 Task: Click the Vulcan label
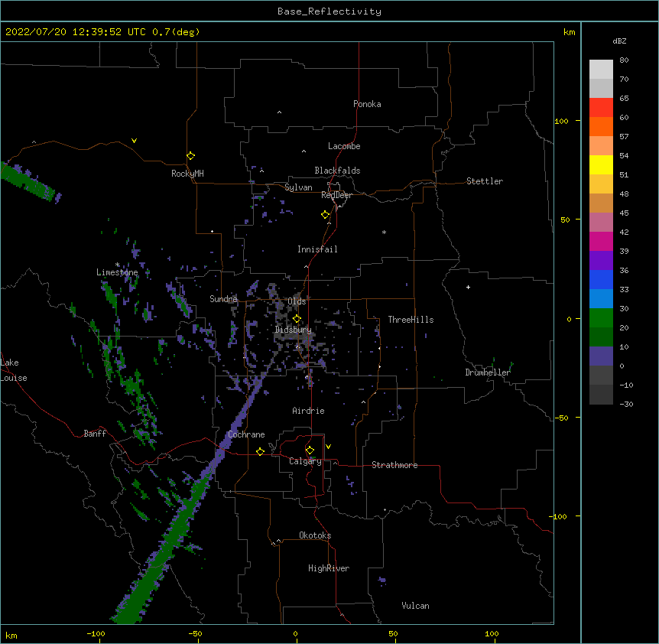[415, 606]
